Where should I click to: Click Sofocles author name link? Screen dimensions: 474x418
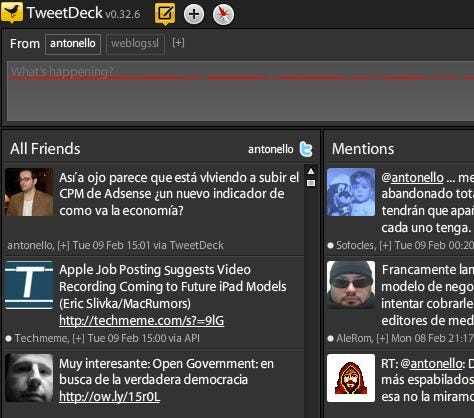[355, 245]
